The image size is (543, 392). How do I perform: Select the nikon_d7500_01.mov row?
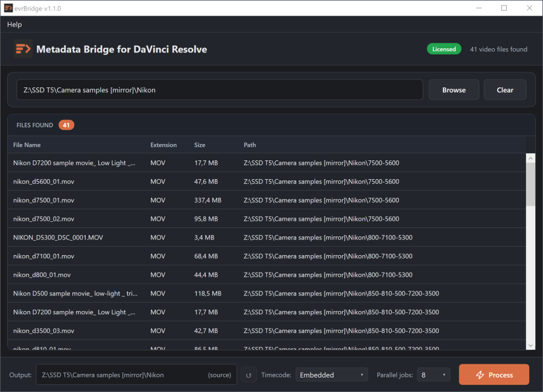(267, 200)
